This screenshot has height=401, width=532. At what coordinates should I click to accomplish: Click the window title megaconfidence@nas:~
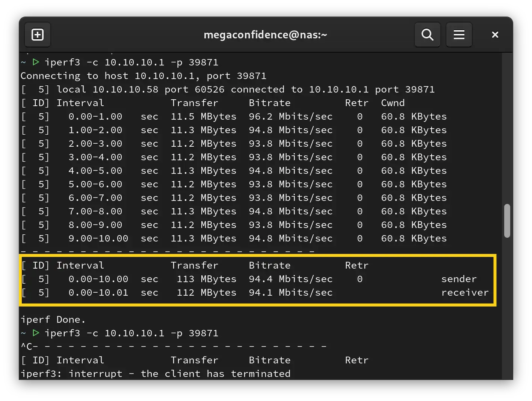[x=265, y=35]
